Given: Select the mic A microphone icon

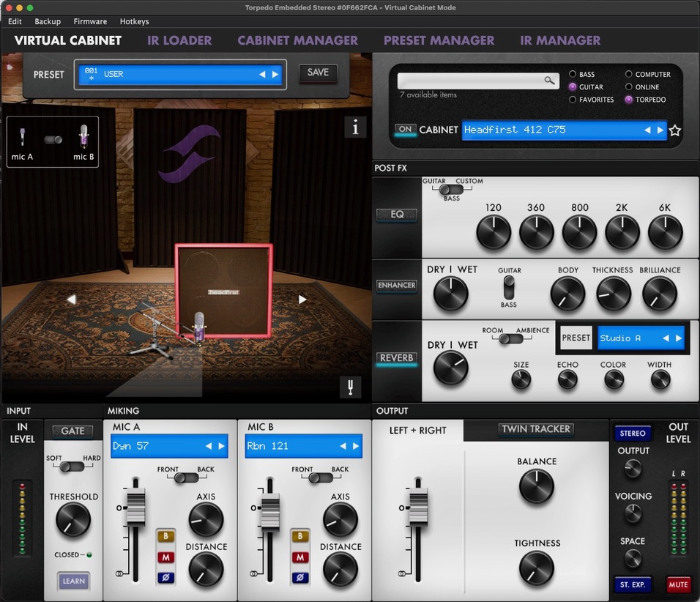Looking at the screenshot, I should (23, 138).
